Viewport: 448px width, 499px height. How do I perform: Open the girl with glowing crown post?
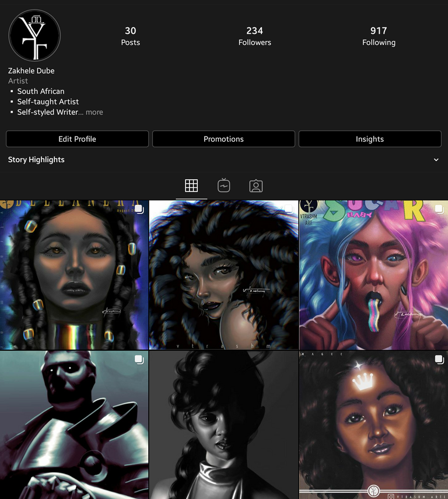pyautogui.click(x=373, y=425)
